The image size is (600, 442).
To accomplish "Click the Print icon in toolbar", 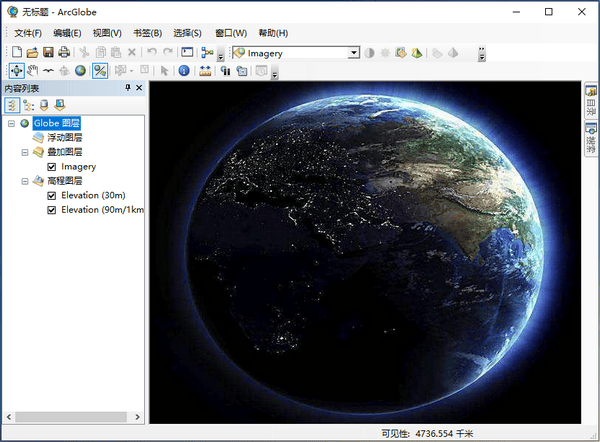I will coord(64,52).
